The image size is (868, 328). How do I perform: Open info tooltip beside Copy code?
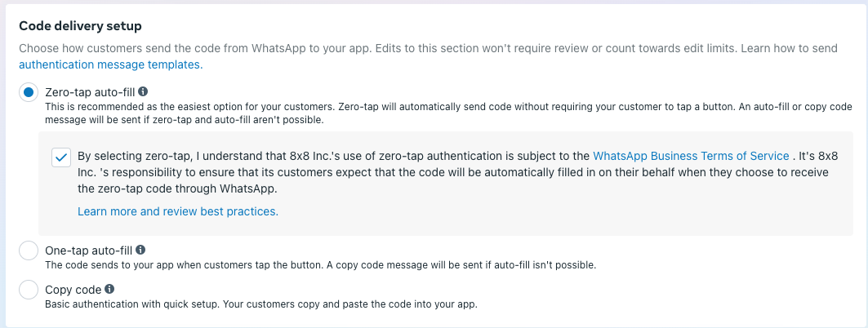pyautogui.click(x=109, y=289)
